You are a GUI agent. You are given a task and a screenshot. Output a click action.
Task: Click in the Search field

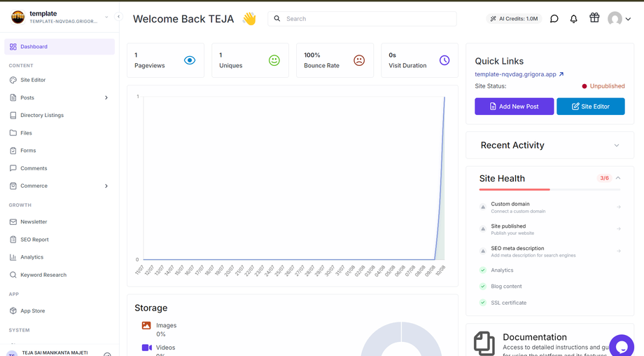[x=362, y=18]
